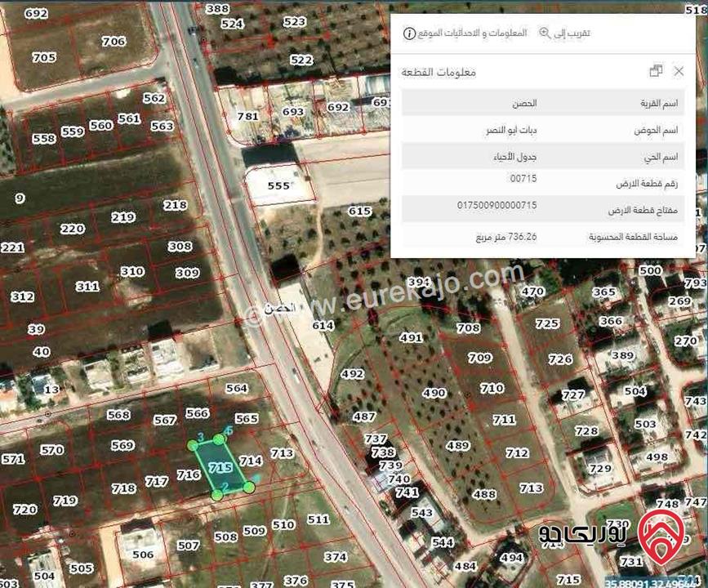The width and height of the screenshot is (708, 588).
Task: Select parcel 555 on the map
Action: pyautogui.click(x=278, y=185)
